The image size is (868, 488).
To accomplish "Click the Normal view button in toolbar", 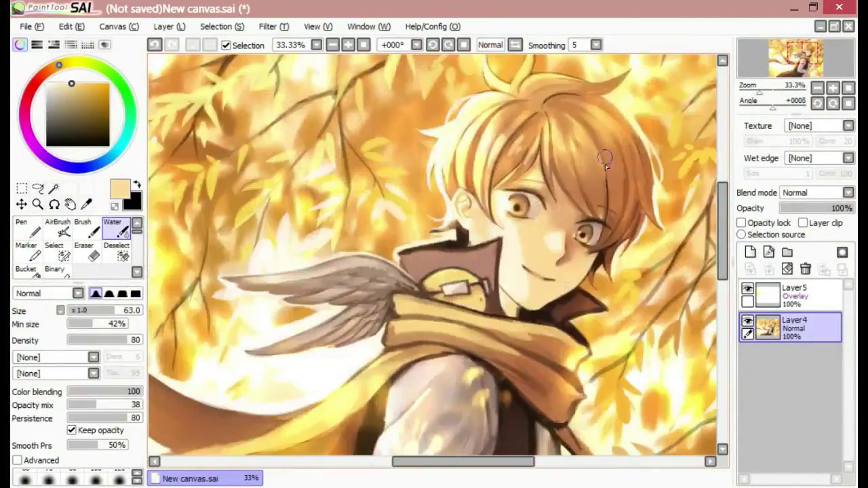I will pos(490,45).
